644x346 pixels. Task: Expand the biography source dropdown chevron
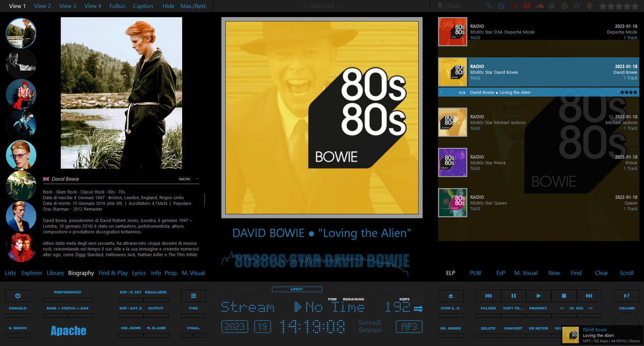tap(197, 179)
